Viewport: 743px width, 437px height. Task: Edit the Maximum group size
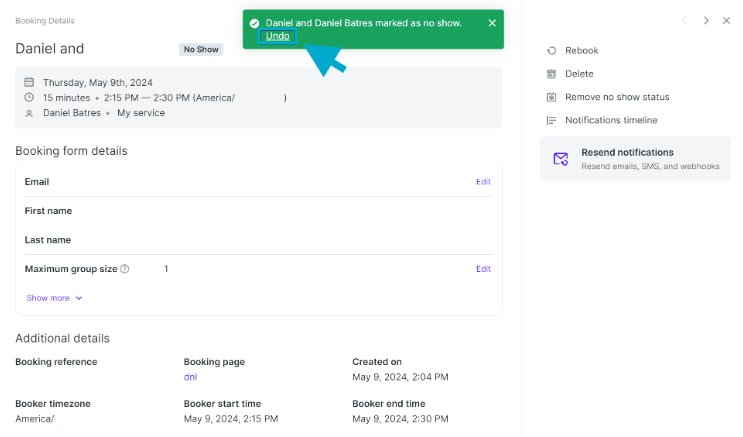click(483, 269)
